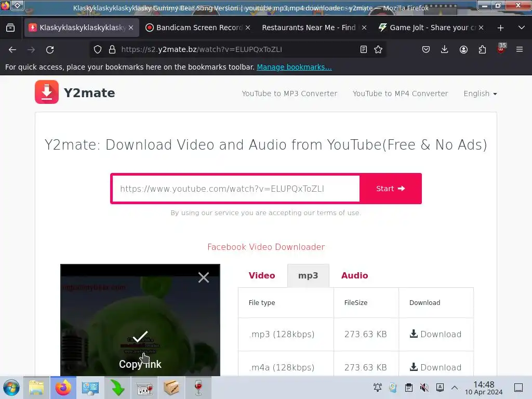Reload the current y2mate page
The width and height of the screenshot is (532, 399).
point(50,49)
